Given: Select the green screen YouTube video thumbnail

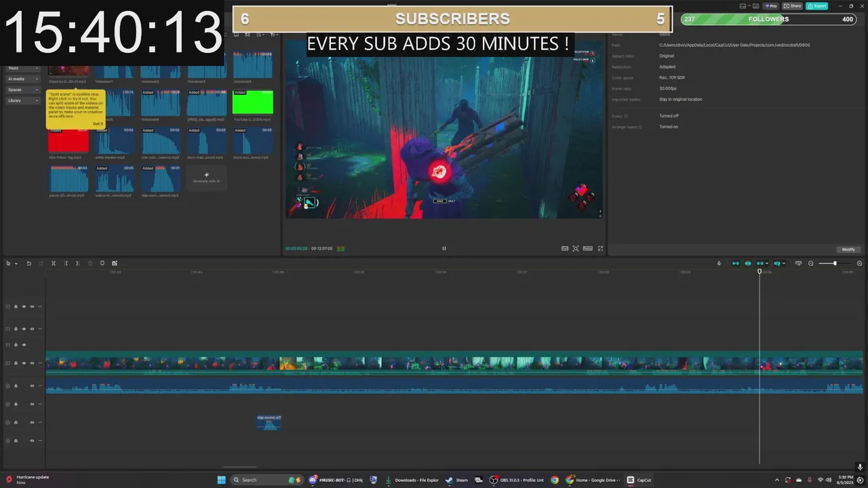Looking at the screenshot, I should click(x=253, y=102).
